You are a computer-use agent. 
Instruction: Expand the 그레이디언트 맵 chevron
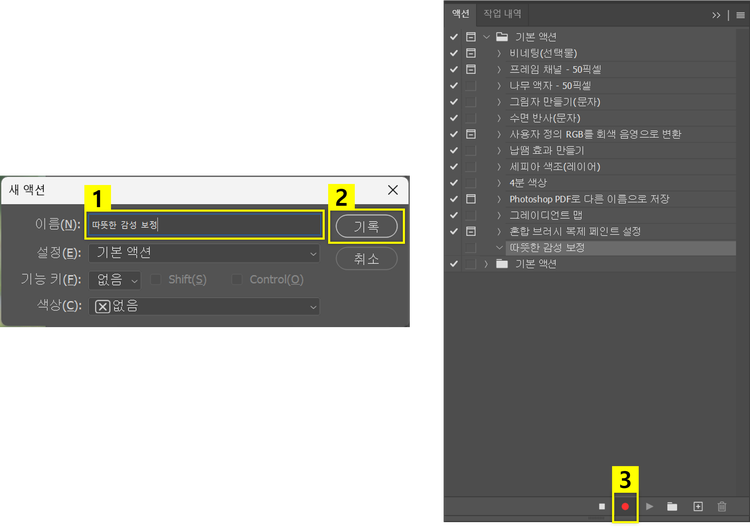[499, 215]
